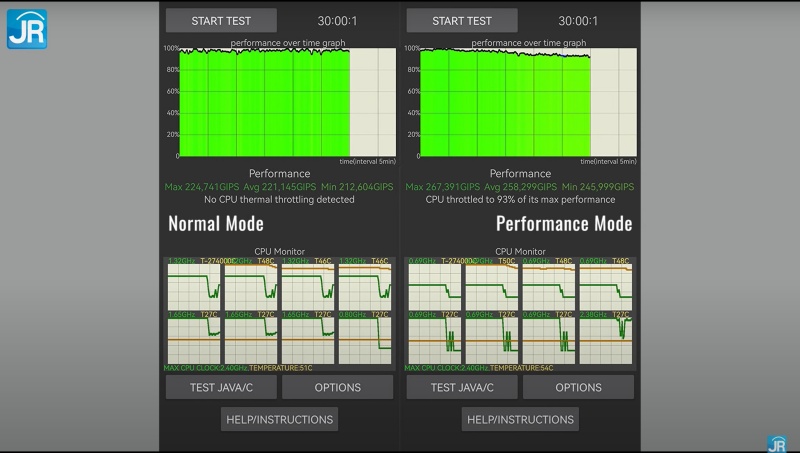Open HELP/INSTRUCTIONS in the right panel
The height and width of the screenshot is (453, 800).
[x=520, y=419]
